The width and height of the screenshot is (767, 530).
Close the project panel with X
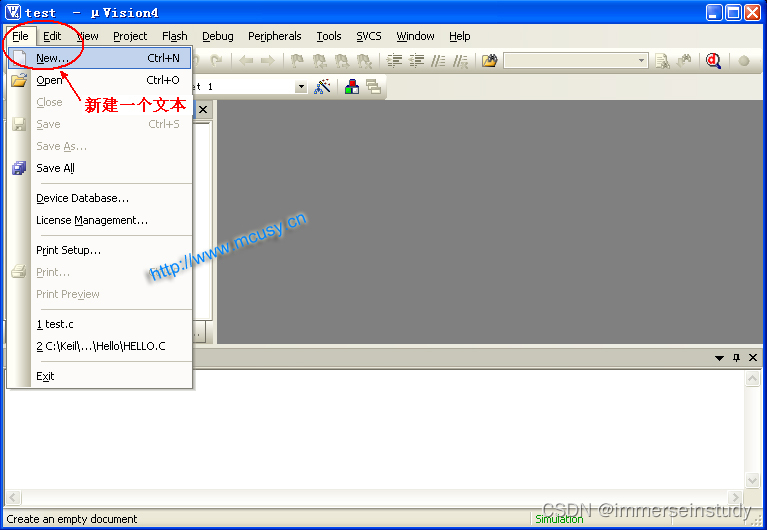(203, 110)
